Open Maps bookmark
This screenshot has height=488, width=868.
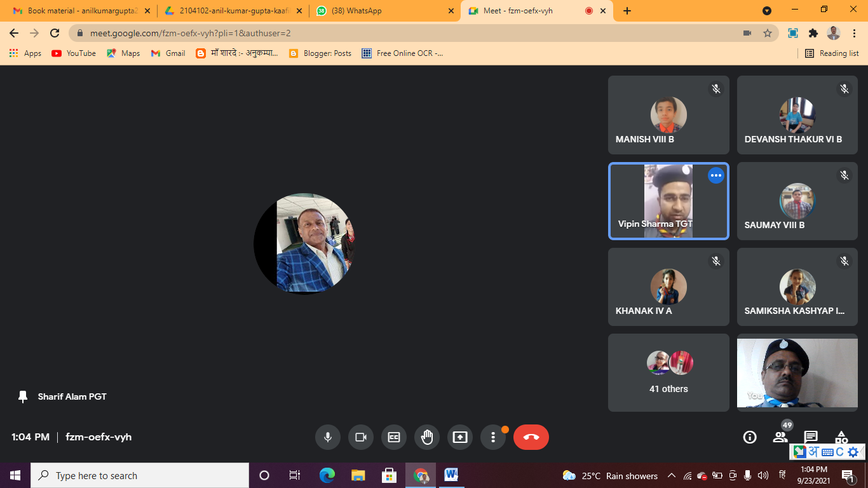click(x=123, y=53)
